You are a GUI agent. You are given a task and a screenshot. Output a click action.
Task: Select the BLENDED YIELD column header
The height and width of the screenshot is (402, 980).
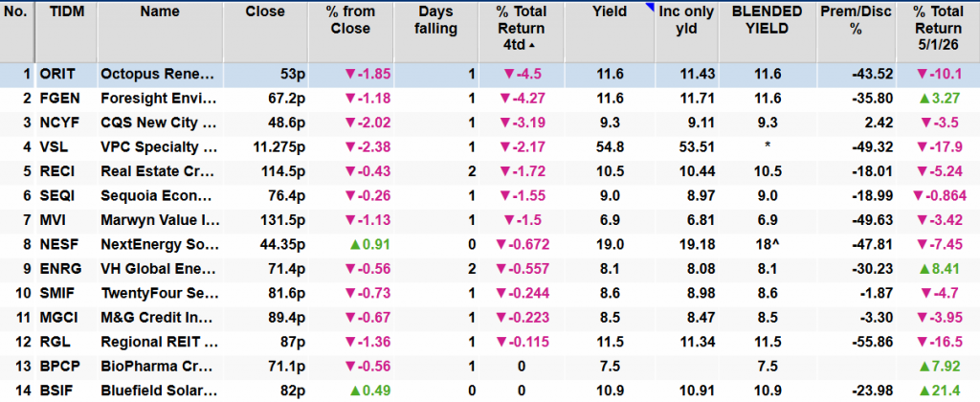[x=759, y=20]
